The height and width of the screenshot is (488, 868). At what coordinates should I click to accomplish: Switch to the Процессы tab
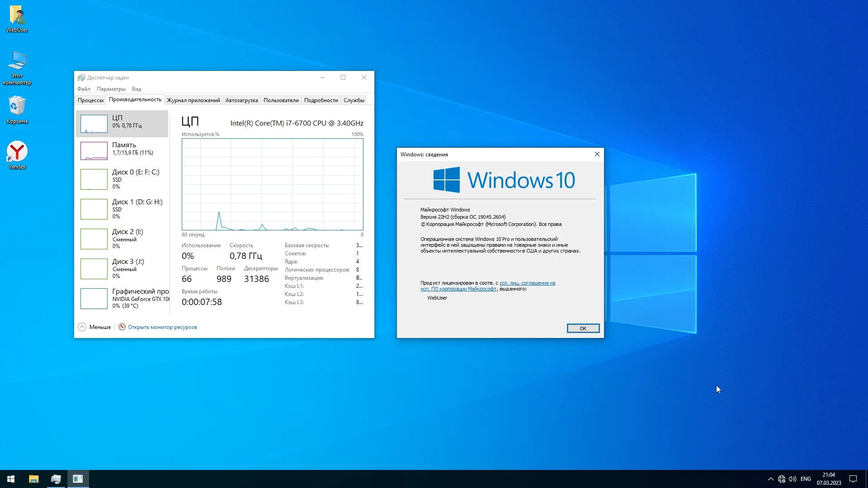[90, 100]
